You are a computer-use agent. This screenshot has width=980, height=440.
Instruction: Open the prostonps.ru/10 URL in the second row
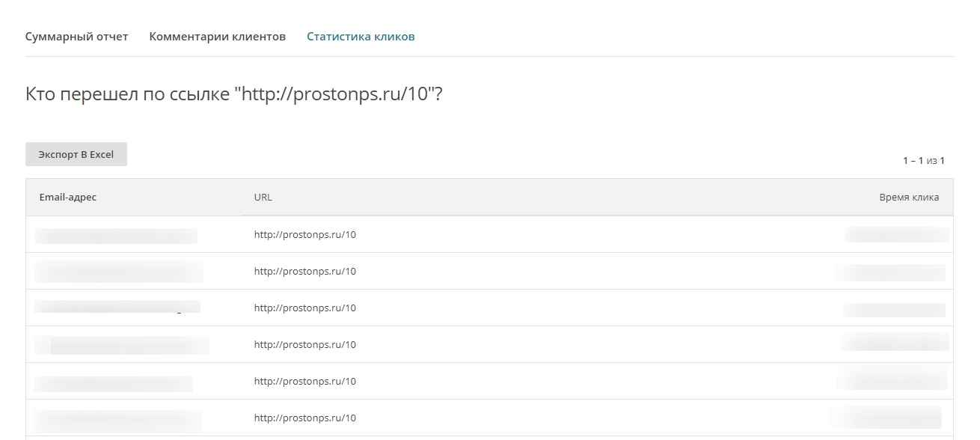pos(305,272)
